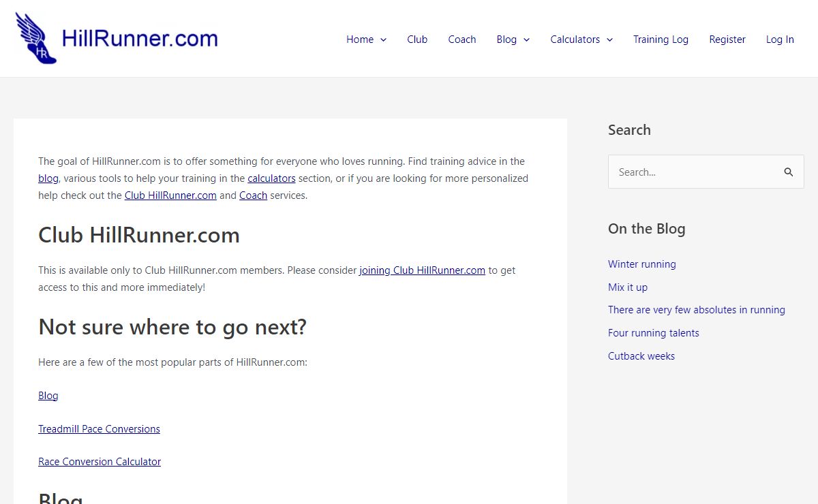The height and width of the screenshot is (504, 818).
Task: Expand the Blog menu chevron
Action: tap(526, 40)
